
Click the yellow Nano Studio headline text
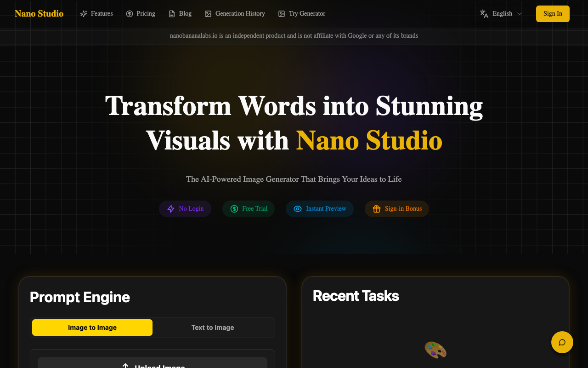(369, 141)
